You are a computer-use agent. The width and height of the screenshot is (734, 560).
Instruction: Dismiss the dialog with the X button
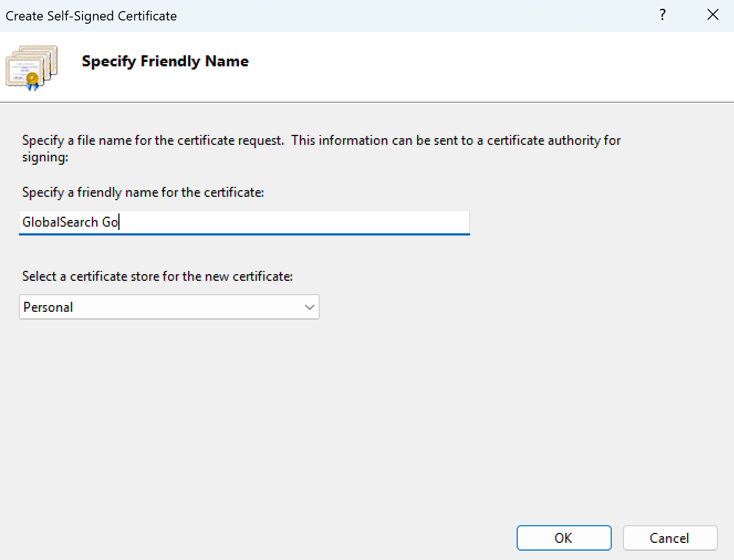point(712,15)
